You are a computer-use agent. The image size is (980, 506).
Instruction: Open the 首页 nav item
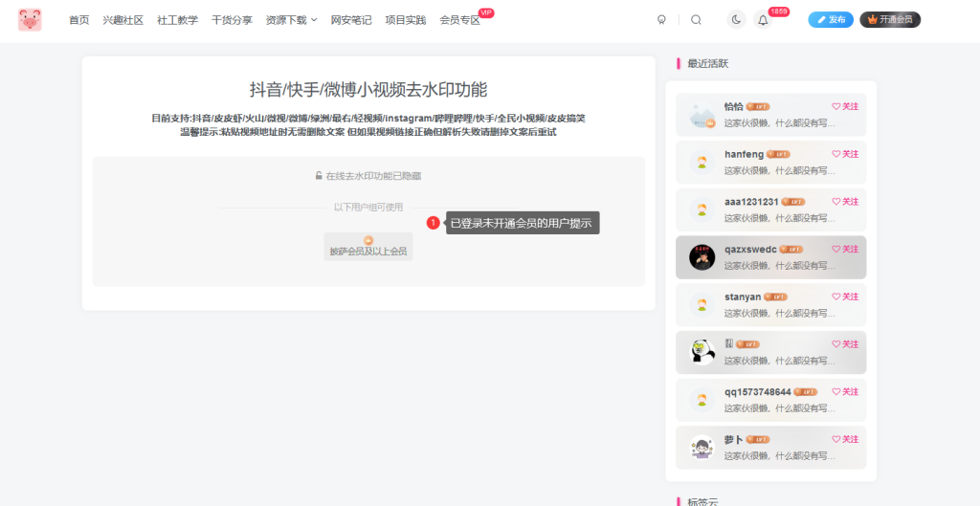coord(78,20)
